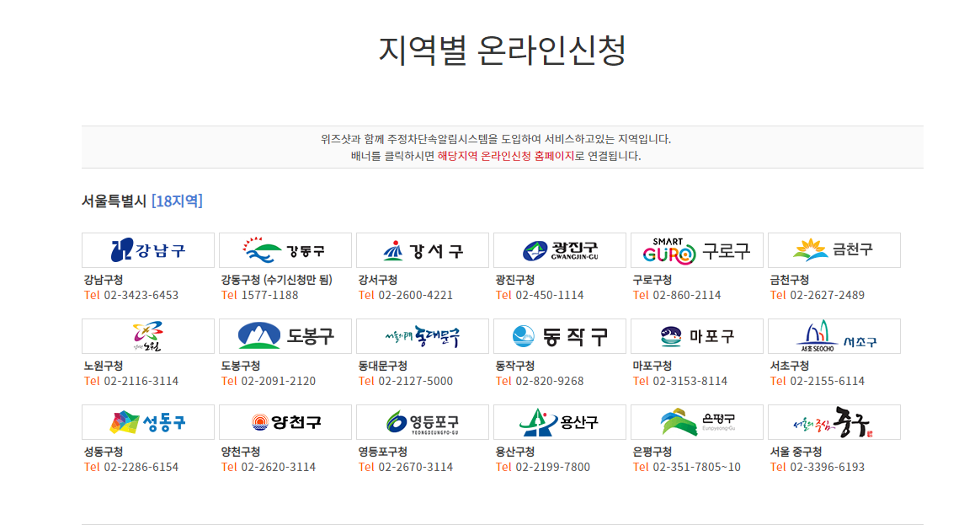Select phone number 02-2670-3114

(x=416, y=467)
